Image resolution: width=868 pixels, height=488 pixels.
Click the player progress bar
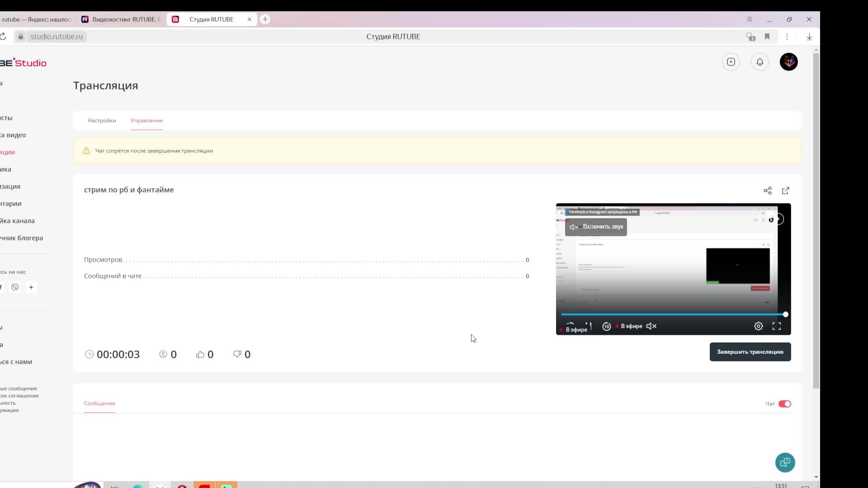click(674, 314)
